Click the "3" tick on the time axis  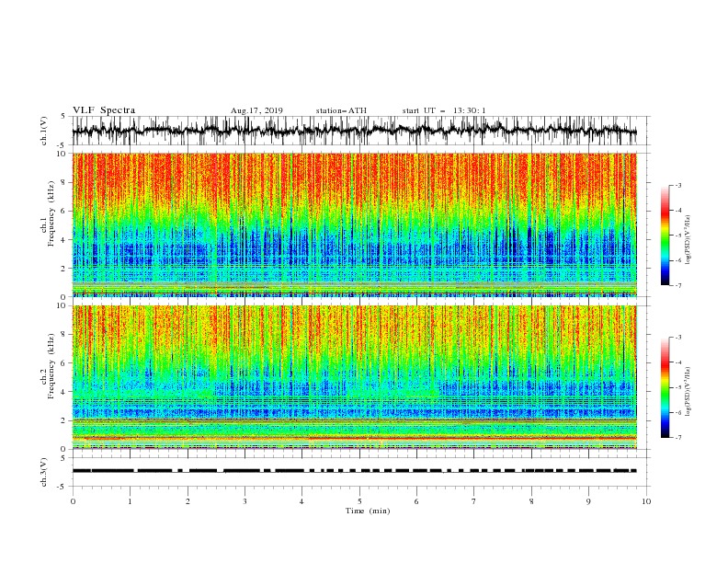point(245,501)
